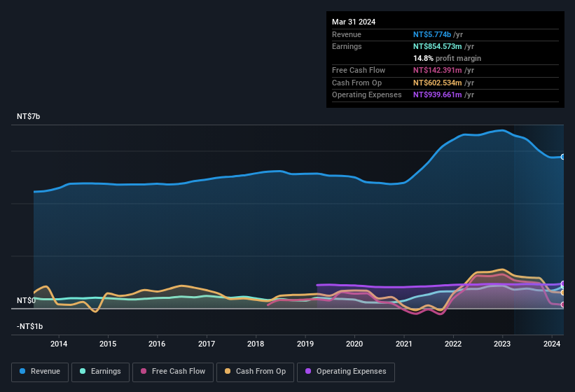575x392 pixels.
Task: Toggle the Free Cash Flow legend item
Action: click(173, 372)
